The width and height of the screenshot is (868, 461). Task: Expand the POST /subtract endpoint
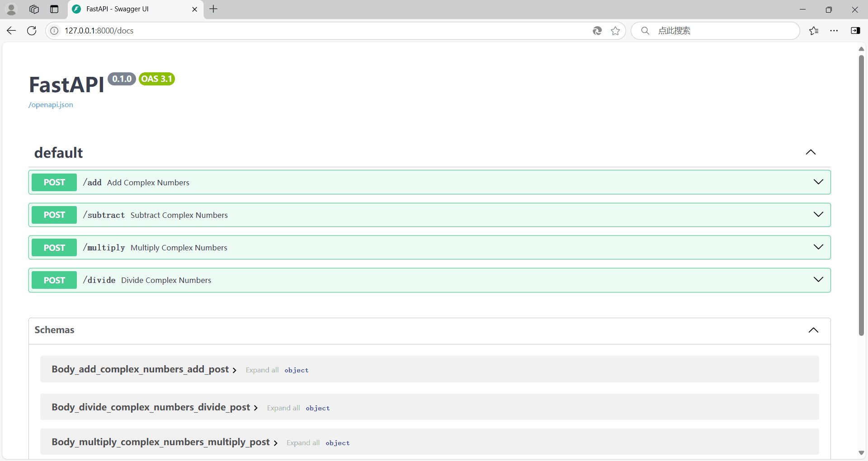point(818,214)
